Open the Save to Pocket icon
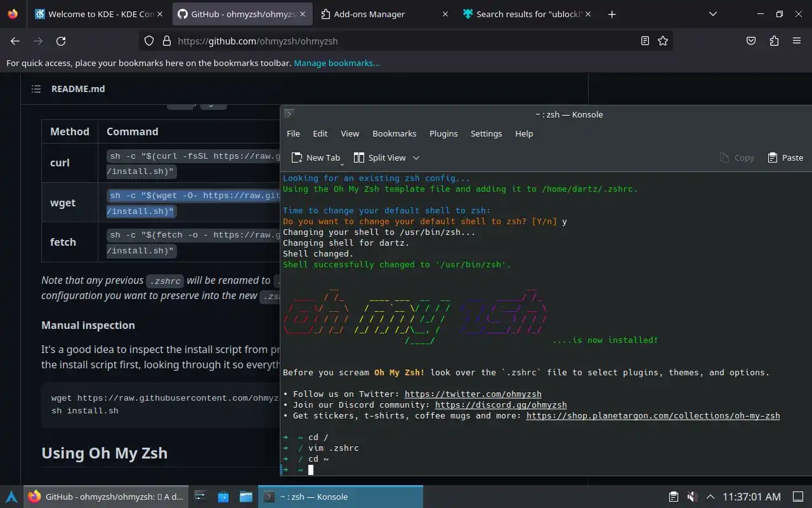 tap(751, 41)
